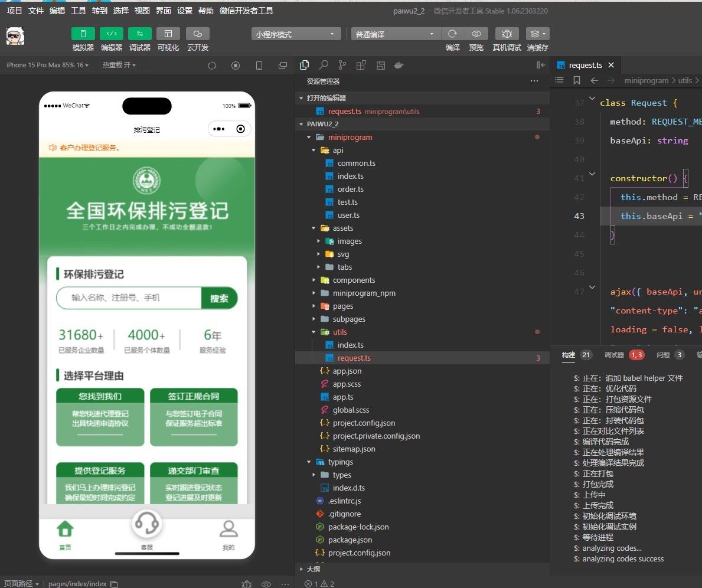Screen dimensions: 702x588
Task: Go back with the editor arrow
Action: pos(594,80)
